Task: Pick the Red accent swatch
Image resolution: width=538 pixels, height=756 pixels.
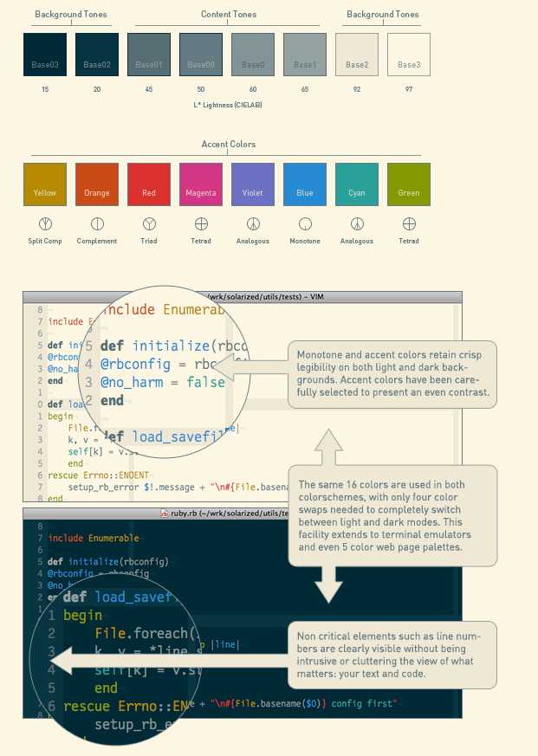Action: pos(149,184)
